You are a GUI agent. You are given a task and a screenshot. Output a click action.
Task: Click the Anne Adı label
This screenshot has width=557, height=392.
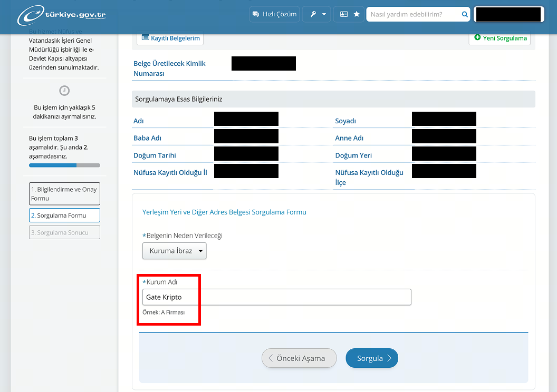pos(349,138)
